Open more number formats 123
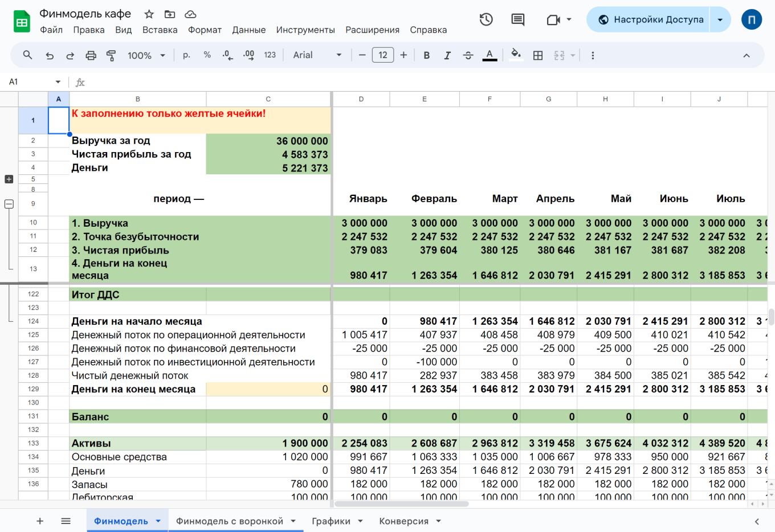This screenshot has width=775, height=532. point(270,55)
